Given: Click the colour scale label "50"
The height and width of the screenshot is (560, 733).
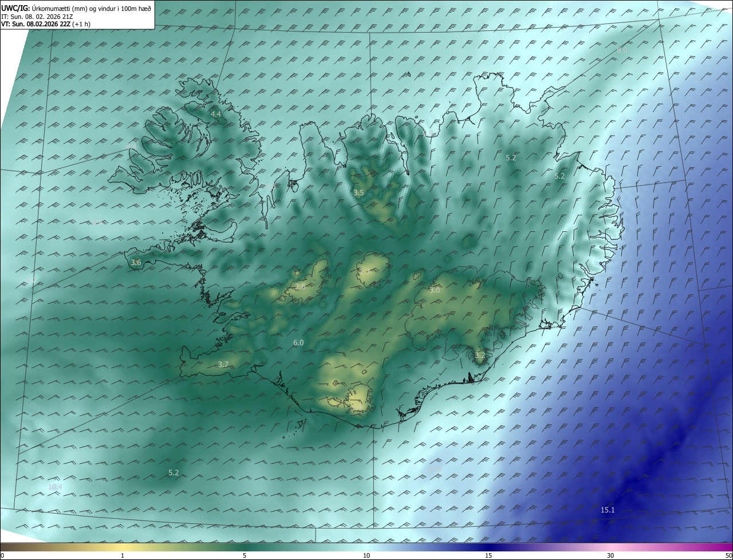Looking at the screenshot, I should (728, 555).
